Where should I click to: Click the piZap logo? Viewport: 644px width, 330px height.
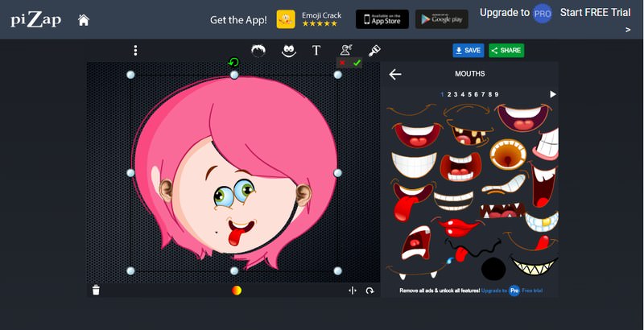point(35,19)
